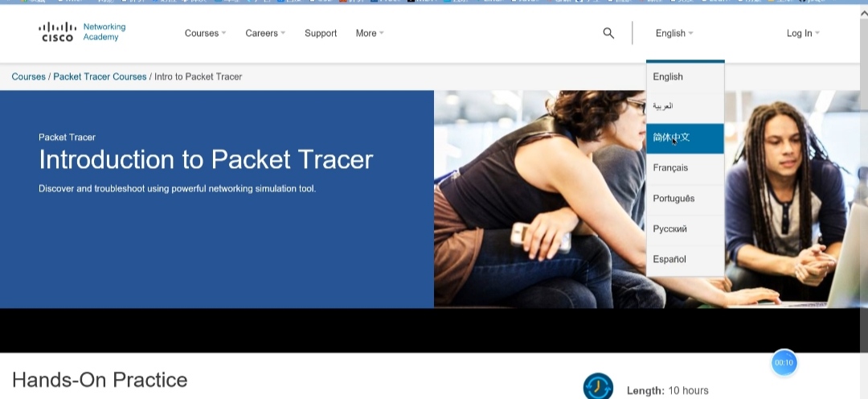Screen dimensions: 868x399
Task: Collapse the English language selector
Action: pos(674,33)
